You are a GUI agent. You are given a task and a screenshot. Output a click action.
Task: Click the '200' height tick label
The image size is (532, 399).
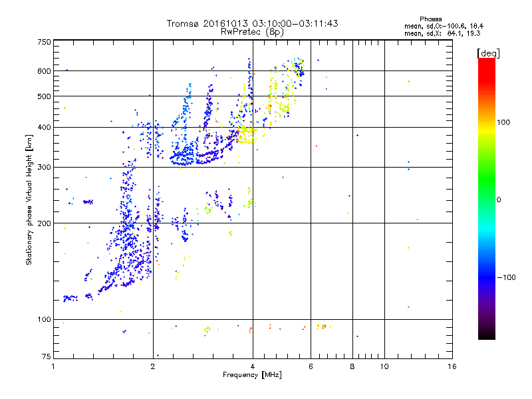44,223
